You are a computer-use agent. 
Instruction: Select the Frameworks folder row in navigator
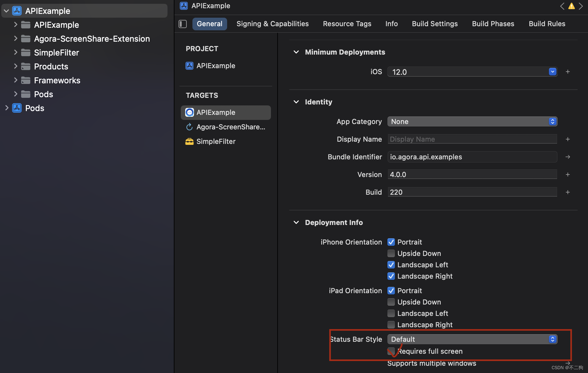pos(85,80)
